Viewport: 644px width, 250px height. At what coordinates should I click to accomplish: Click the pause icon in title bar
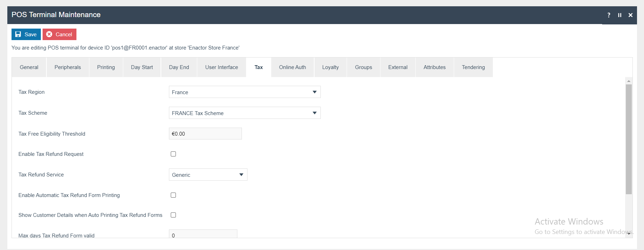tap(620, 15)
